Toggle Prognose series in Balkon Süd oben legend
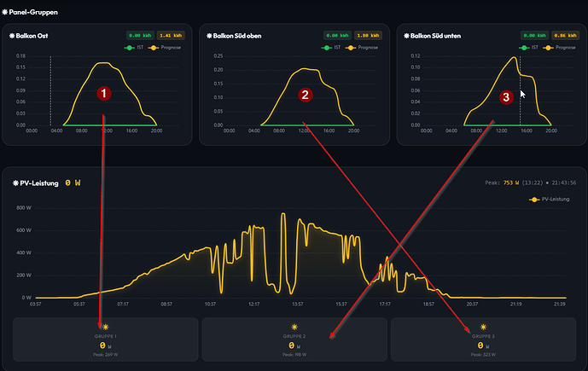588x371 pixels. point(362,48)
